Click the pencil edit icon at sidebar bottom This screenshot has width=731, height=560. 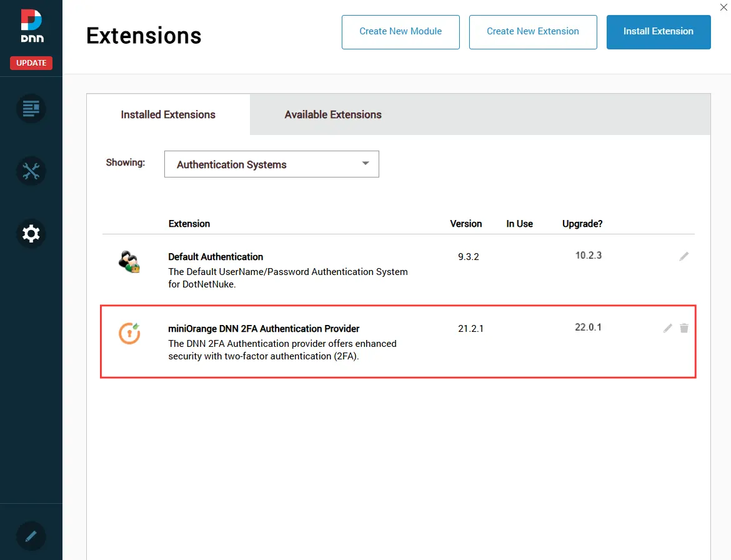click(31, 536)
